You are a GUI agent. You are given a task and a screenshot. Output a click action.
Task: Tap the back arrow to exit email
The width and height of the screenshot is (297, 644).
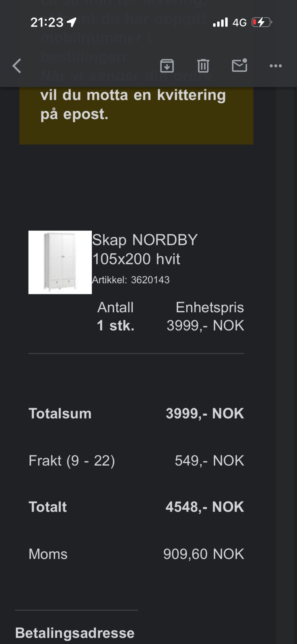[x=17, y=66]
